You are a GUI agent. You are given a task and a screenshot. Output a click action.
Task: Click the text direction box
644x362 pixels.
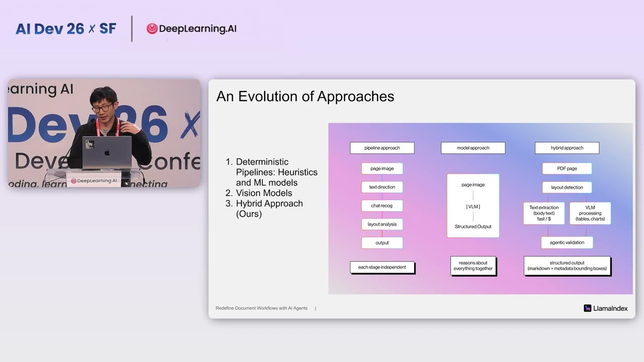(382, 187)
